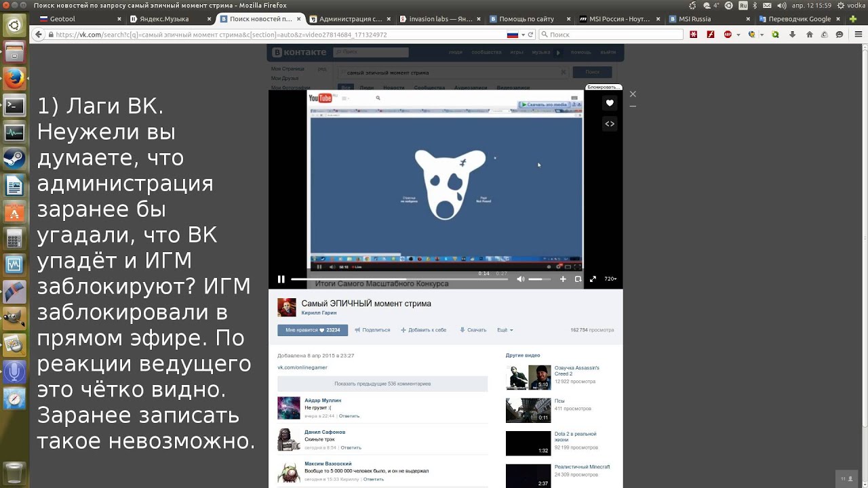868x488 pixels.
Task: Open video thumbnail Озвучка Assassin's Creed 2
Action: pos(528,378)
